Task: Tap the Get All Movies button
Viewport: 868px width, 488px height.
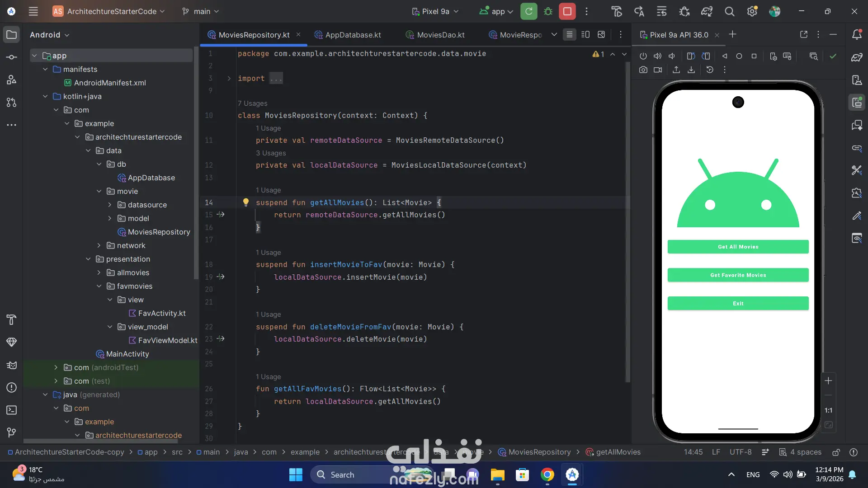Action: tap(738, 247)
